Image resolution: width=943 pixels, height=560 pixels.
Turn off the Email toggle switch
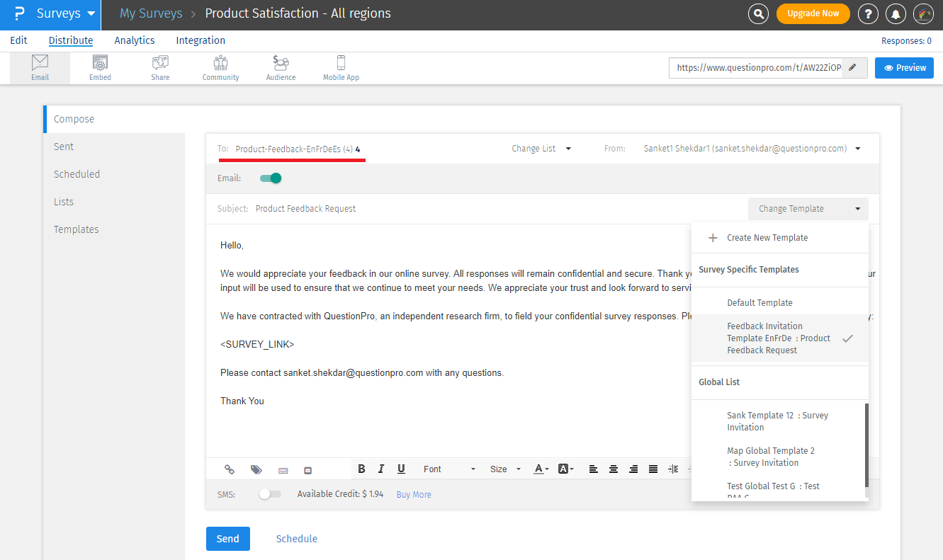[271, 178]
